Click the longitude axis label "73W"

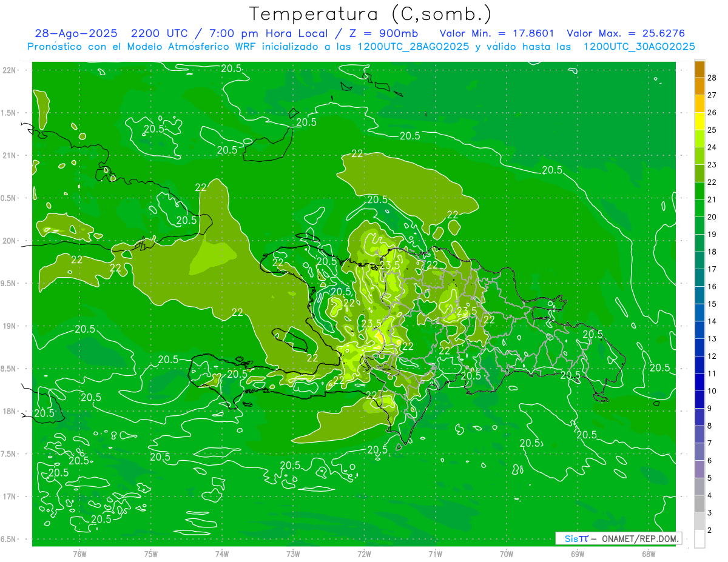(x=293, y=554)
